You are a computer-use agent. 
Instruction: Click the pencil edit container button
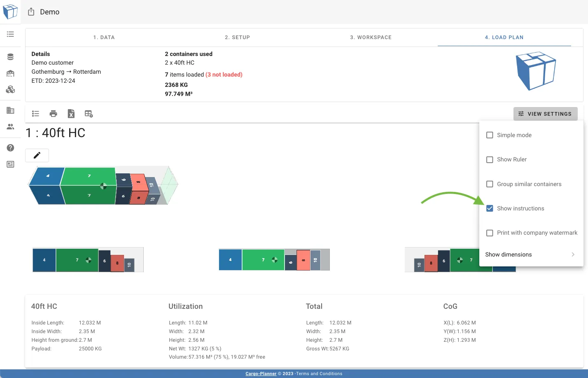tap(37, 155)
